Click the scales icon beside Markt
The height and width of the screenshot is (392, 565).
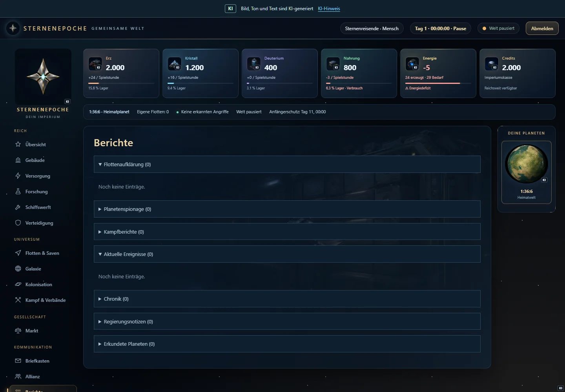click(x=18, y=330)
